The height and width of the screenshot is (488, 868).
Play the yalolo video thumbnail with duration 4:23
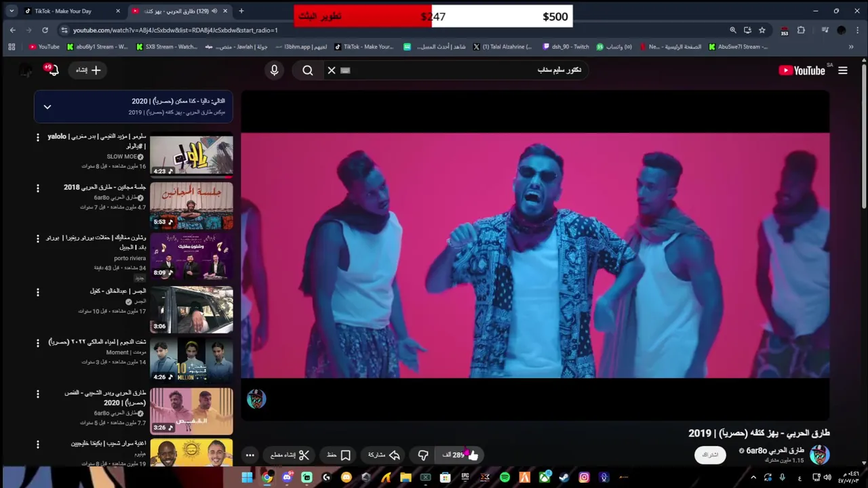(191, 155)
